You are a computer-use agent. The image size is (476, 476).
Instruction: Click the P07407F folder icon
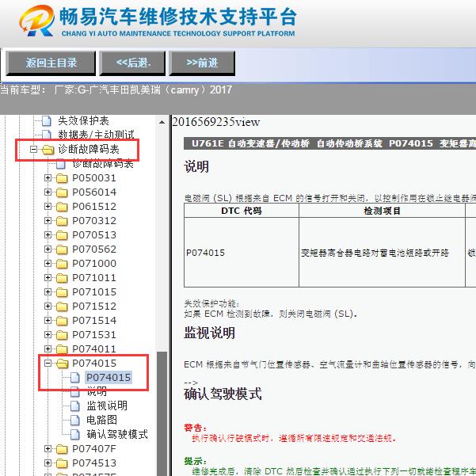pos(62,449)
